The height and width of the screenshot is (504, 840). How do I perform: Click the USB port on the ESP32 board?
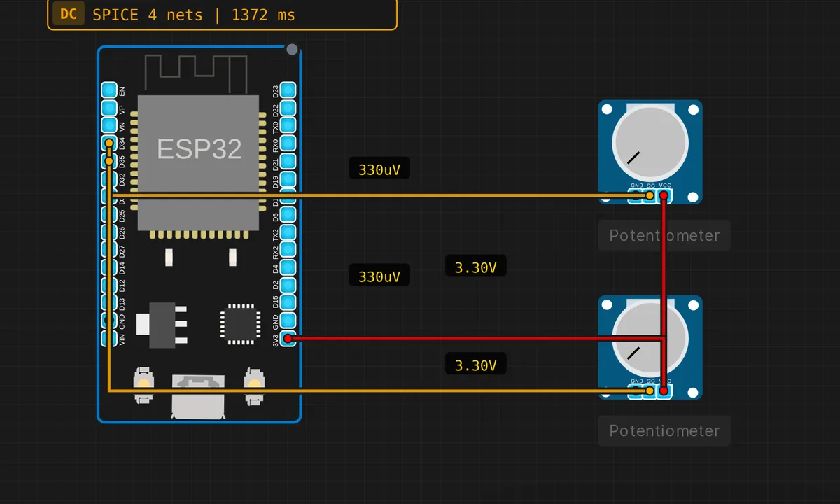point(199,396)
